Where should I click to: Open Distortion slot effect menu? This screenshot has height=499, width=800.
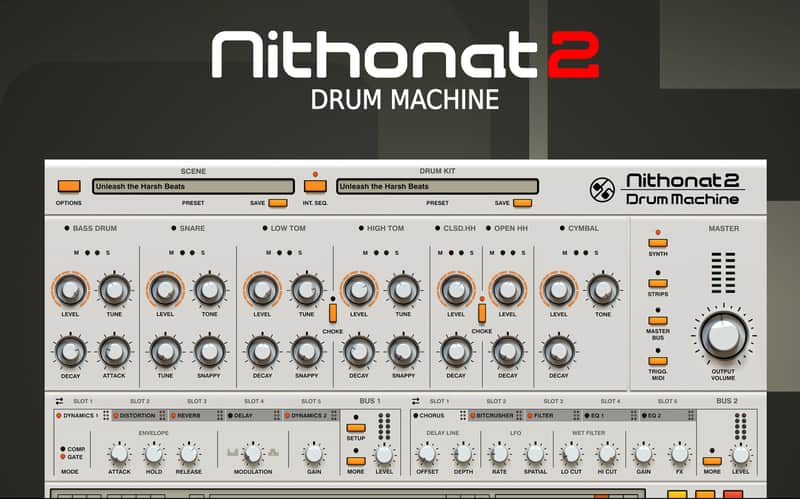pyautogui.click(x=162, y=416)
